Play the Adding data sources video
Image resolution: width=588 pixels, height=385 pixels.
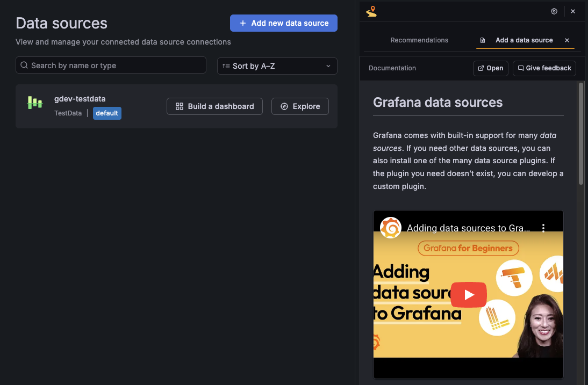tap(468, 295)
